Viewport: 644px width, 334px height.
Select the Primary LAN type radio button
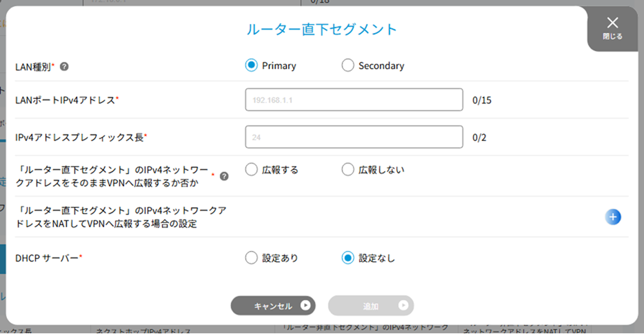[x=252, y=66]
